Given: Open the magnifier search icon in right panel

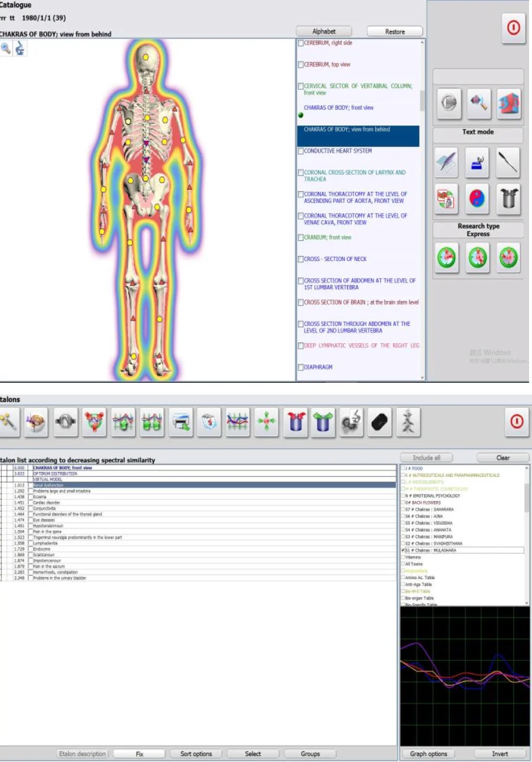Looking at the screenshot, I should pyautogui.click(x=478, y=104).
